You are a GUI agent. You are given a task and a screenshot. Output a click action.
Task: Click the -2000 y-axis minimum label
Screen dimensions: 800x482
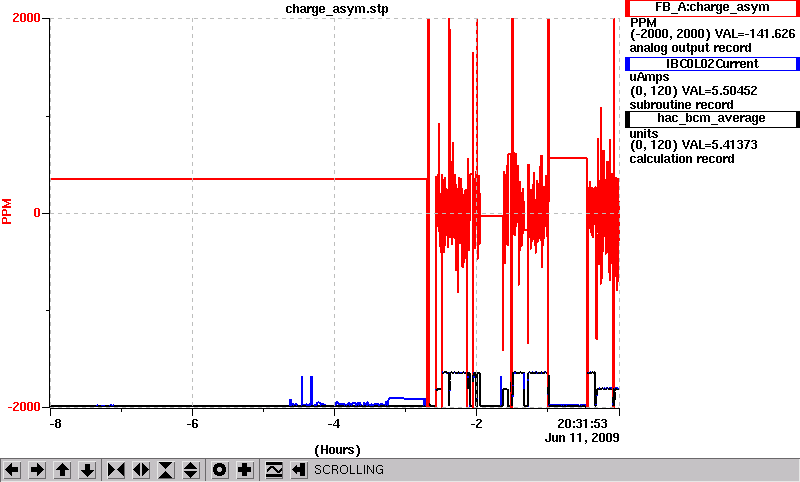24,407
